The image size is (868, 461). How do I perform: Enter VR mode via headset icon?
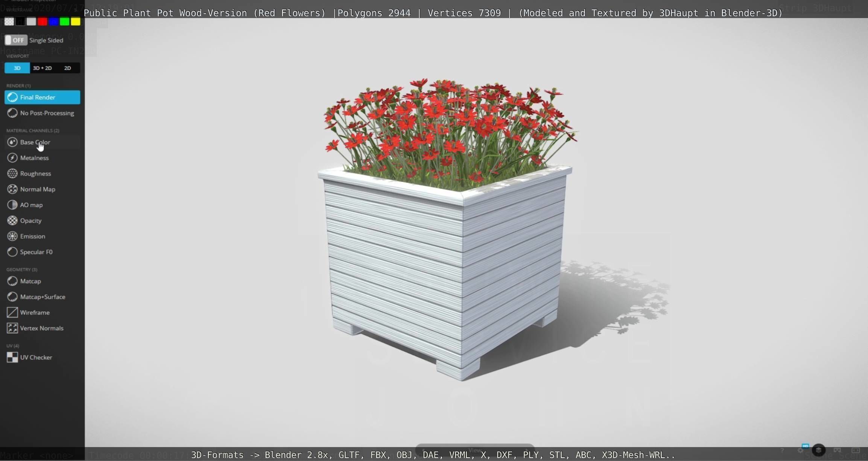(x=837, y=450)
